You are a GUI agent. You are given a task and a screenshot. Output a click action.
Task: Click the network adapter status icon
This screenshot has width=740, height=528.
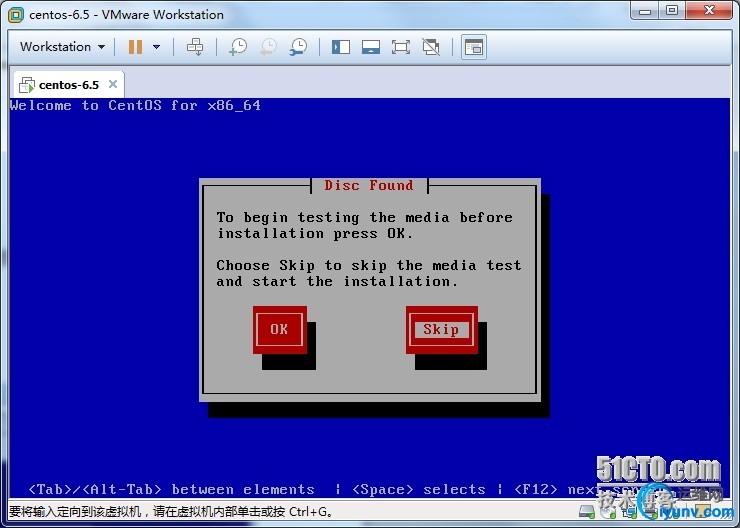(x=630, y=511)
